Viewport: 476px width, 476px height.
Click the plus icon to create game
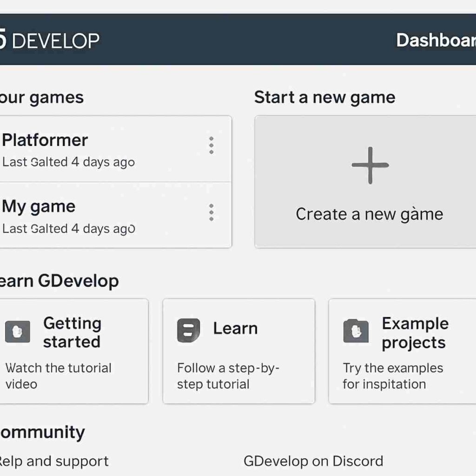tap(370, 165)
